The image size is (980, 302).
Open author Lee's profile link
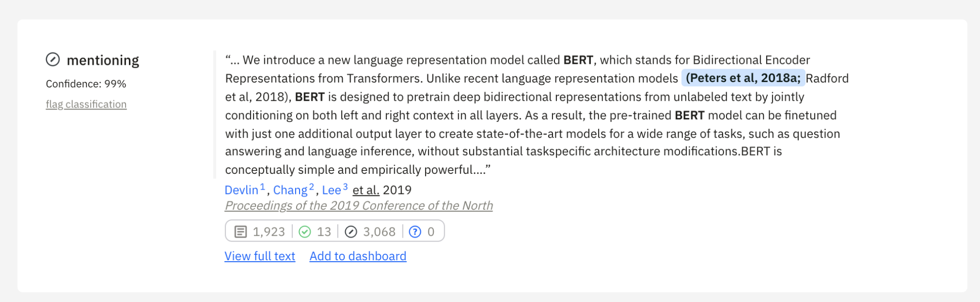click(331, 191)
